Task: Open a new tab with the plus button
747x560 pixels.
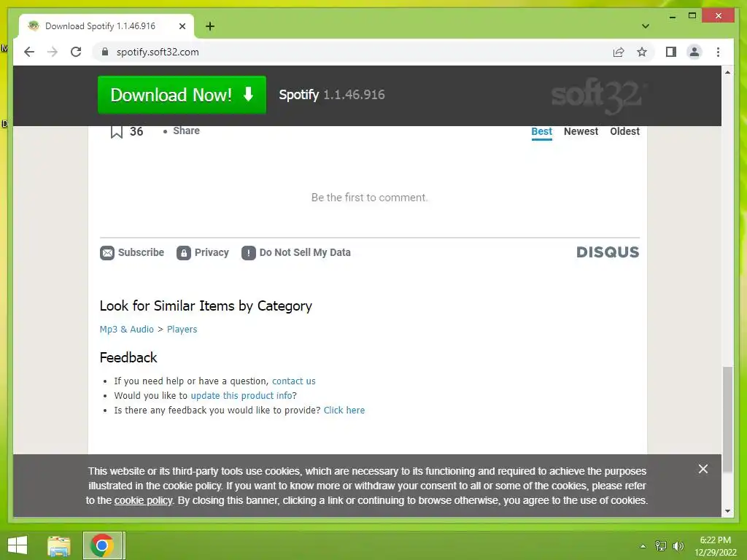Action: coord(209,26)
